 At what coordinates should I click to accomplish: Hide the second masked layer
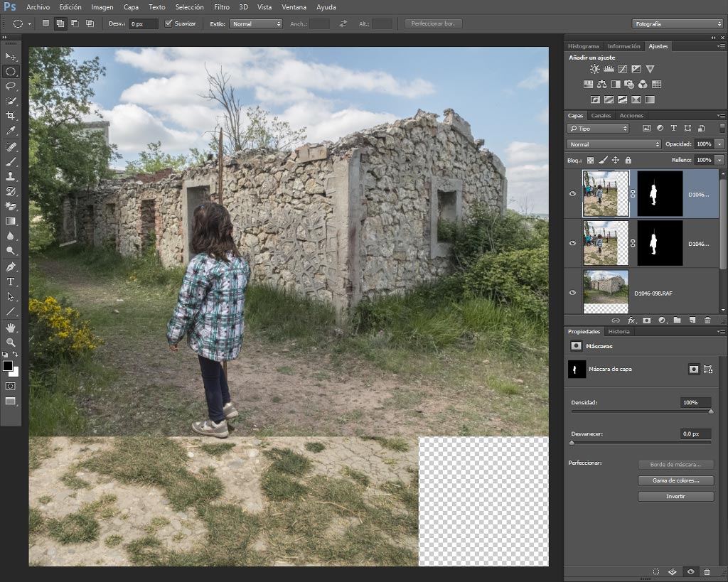click(572, 243)
